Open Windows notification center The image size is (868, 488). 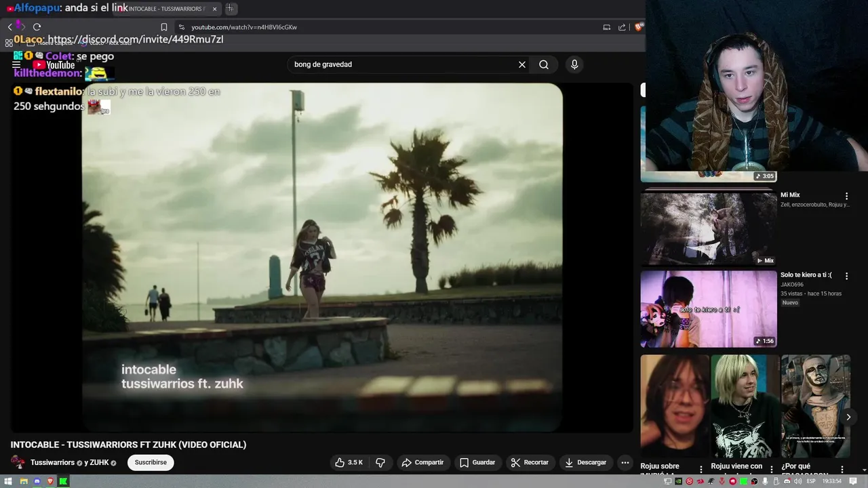(x=852, y=481)
